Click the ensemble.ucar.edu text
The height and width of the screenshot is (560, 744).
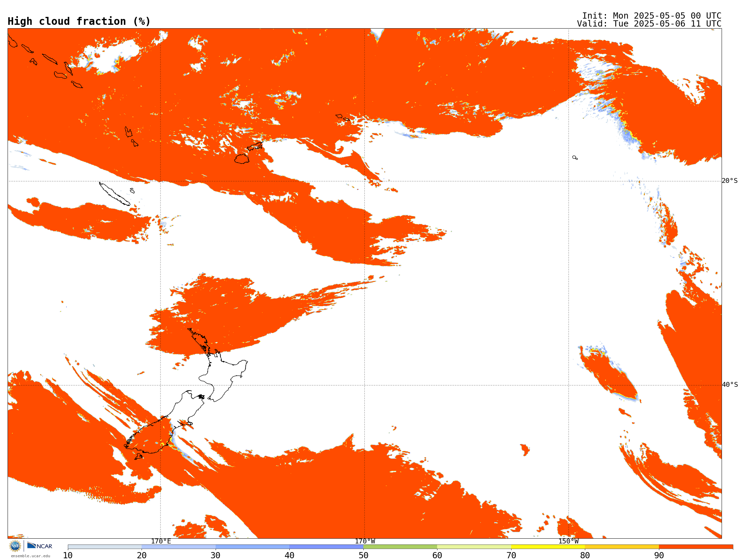[x=31, y=556]
